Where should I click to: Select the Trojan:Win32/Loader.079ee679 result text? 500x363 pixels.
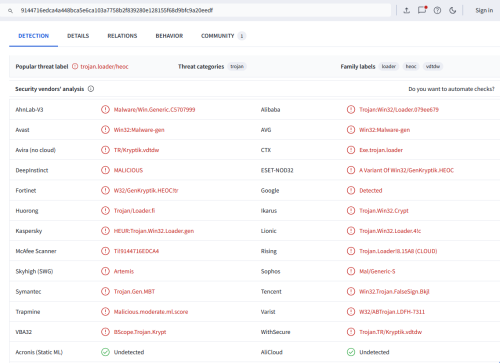click(399, 110)
